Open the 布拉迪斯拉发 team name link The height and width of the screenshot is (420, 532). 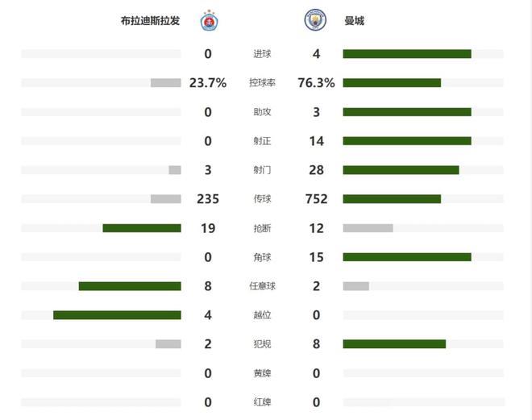[x=150, y=21]
